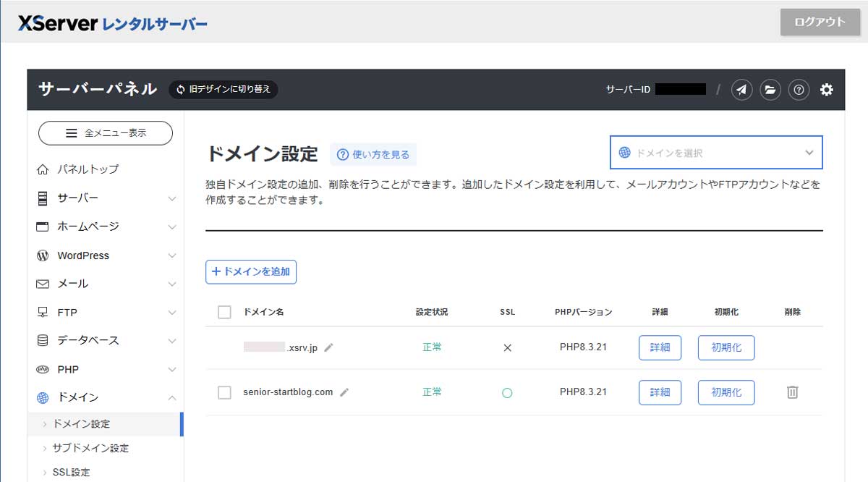The image size is (868, 482).
Task: Check the checkbox for the xsrv.jp domain
Action: (224, 347)
